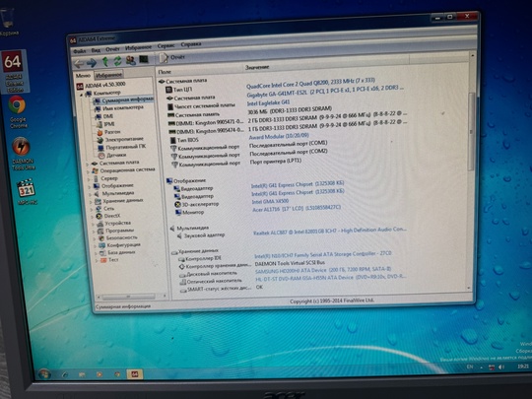The width and height of the screenshot is (532, 399).
Task: Select Конфигурация tree item icon
Action: (x=101, y=245)
